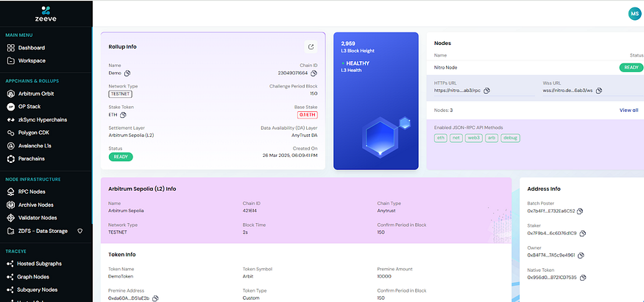Screen dimensions: 644x302
Task: Click the DemoToken token name
Action: tap(121, 276)
